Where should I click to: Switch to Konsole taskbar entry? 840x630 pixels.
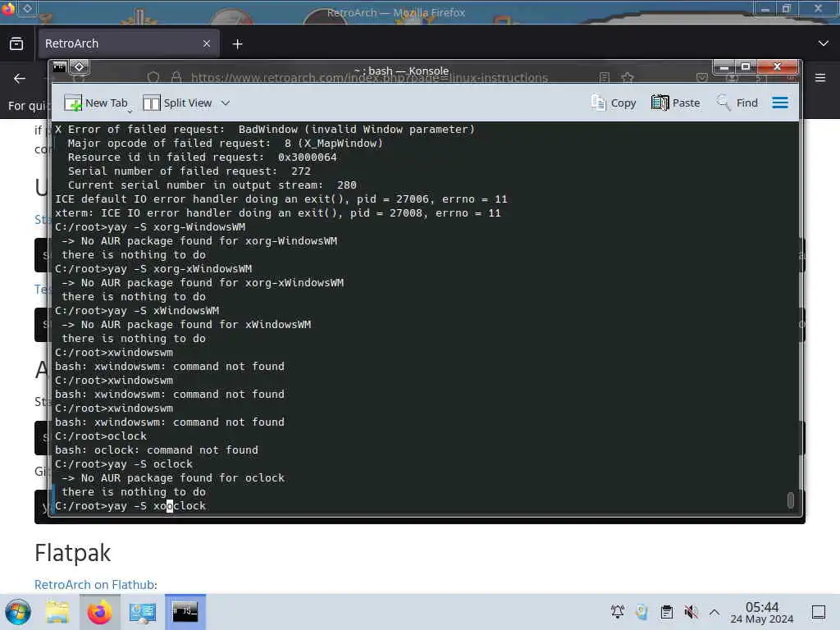(x=185, y=612)
